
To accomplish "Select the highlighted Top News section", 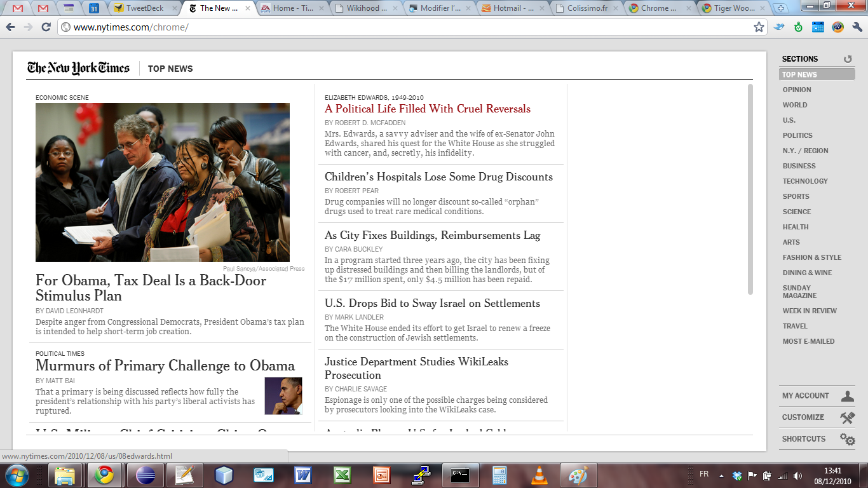I will (817, 74).
